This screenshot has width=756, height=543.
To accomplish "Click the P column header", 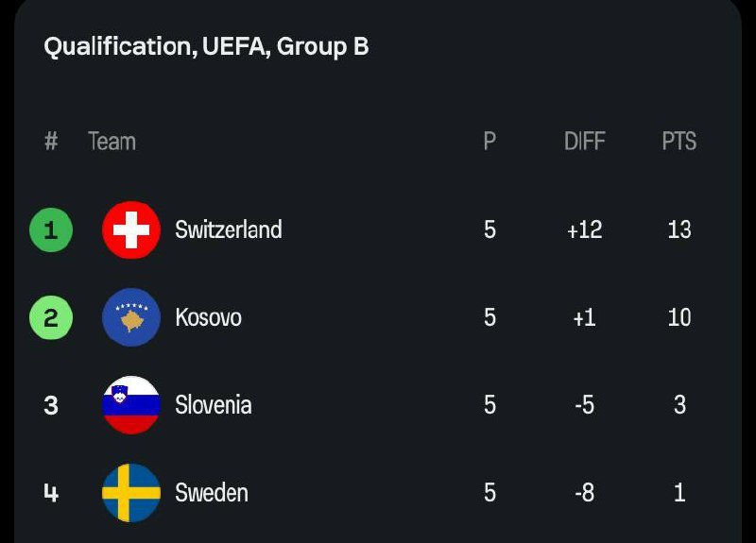I will (490, 142).
